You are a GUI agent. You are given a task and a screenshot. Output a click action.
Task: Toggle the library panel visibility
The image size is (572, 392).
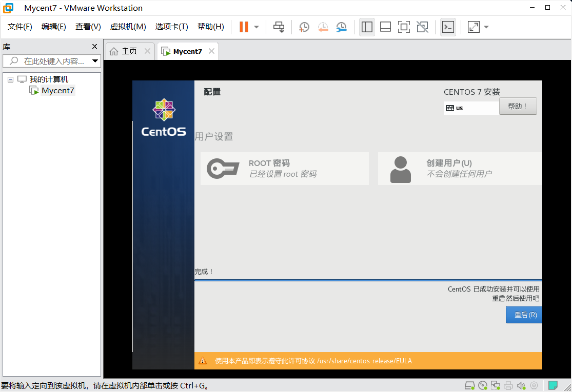coord(367,27)
